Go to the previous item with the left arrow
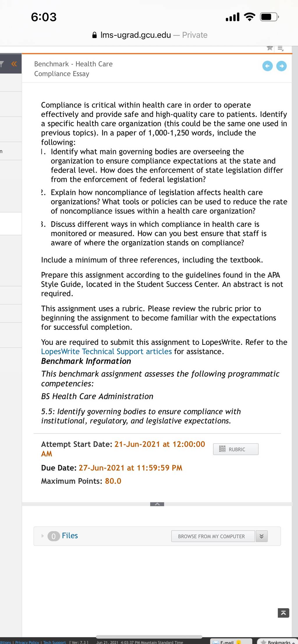This screenshot has width=298, height=644. [x=267, y=66]
